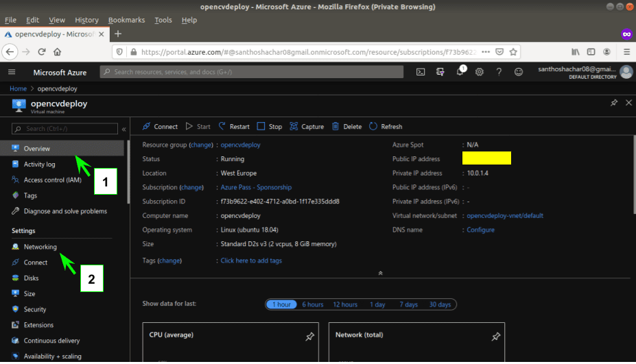Restart the virtual machine
This screenshot has height=364, width=636.
[234, 126]
